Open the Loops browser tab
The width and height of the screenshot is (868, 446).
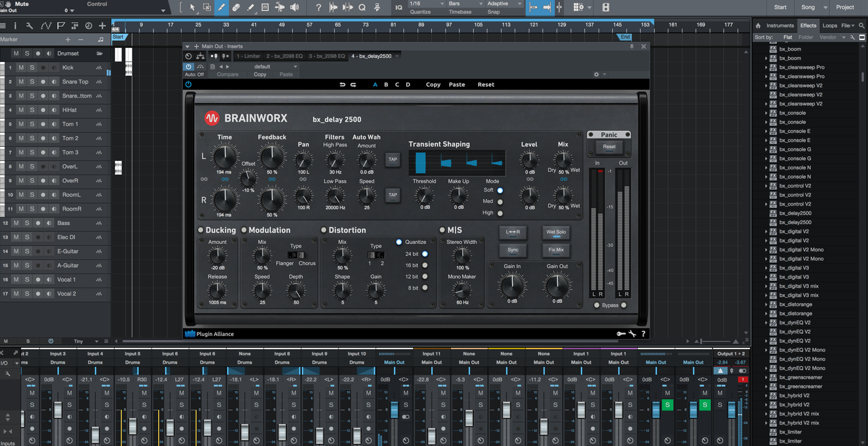tap(830, 25)
